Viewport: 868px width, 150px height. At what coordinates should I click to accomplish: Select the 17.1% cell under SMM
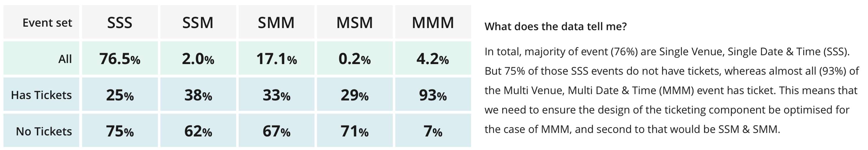tap(276, 58)
